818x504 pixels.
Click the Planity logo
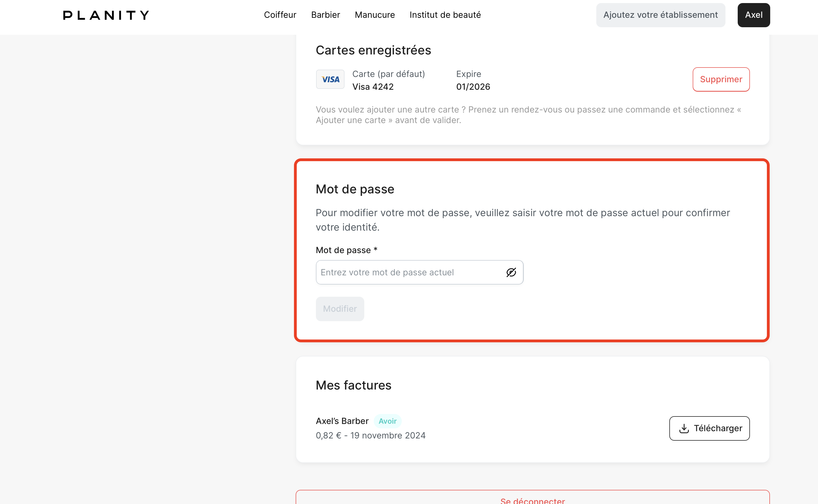106,15
